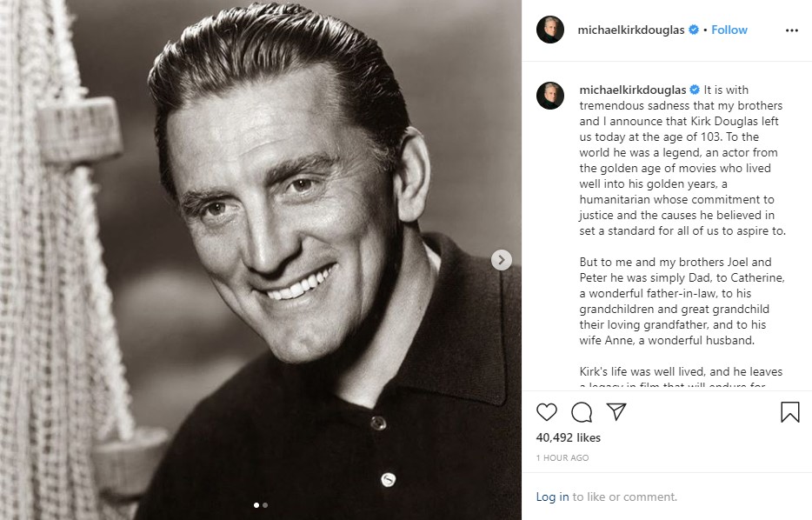View the 40,492 likes list
Screen dimensions: 812x520
point(569,437)
